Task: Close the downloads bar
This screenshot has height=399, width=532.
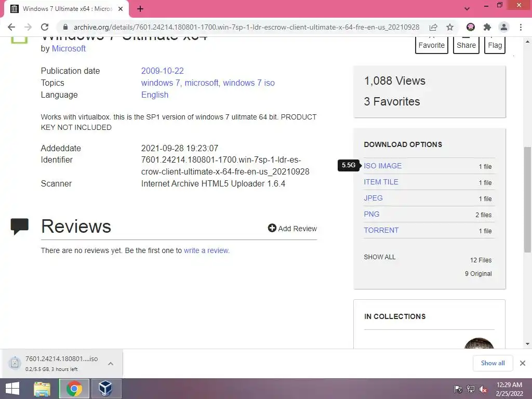Action: pyautogui.click(x=523, y=363)
